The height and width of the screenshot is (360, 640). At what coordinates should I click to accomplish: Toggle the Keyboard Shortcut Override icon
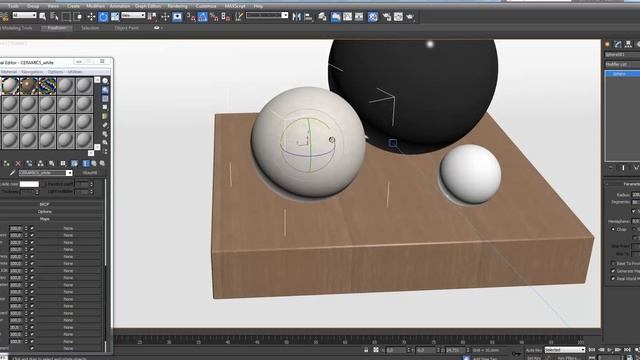(x=178, y=17)
